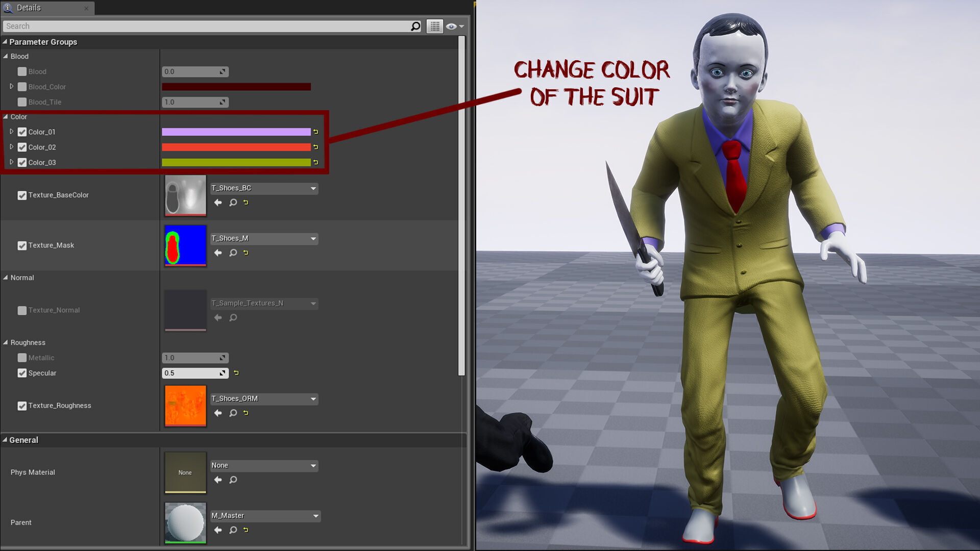
Task: Browse to T_Shoes_M in content browser
Action: coord(233,253)
